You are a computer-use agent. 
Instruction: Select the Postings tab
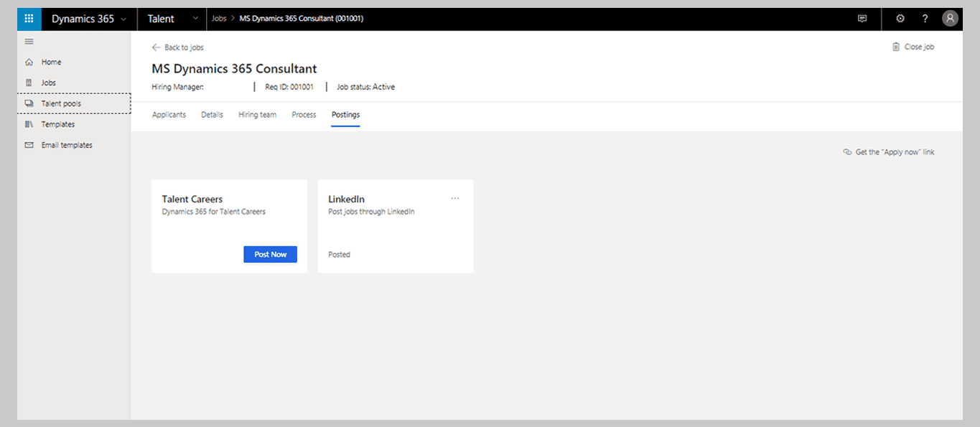pyautogui.click(x=345, y=115)
